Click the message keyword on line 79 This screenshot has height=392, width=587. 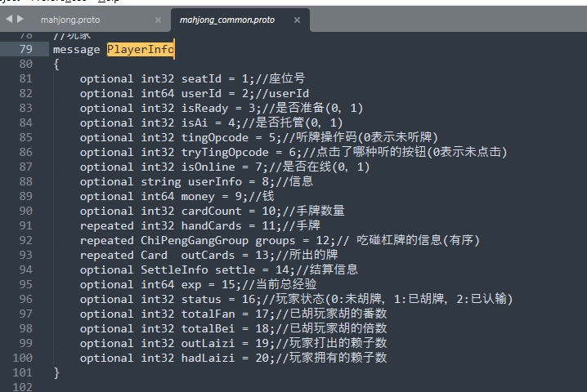[76, 49]
